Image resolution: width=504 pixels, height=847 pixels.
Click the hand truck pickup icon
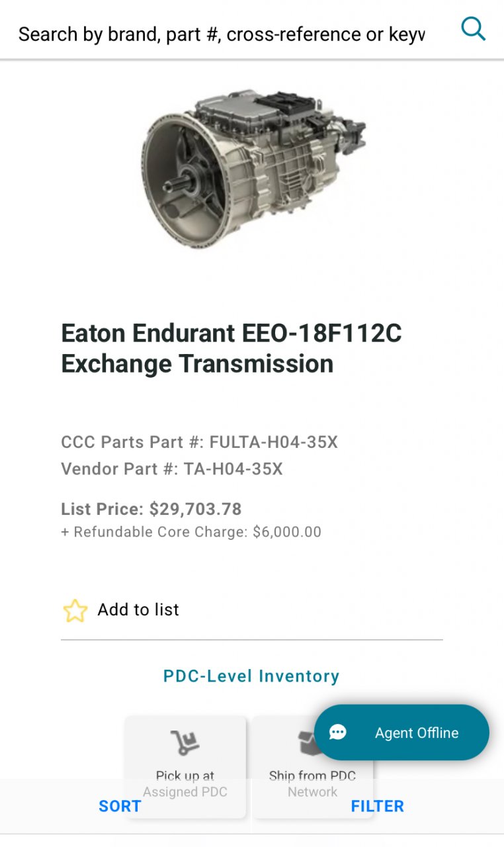coord(185,743)
